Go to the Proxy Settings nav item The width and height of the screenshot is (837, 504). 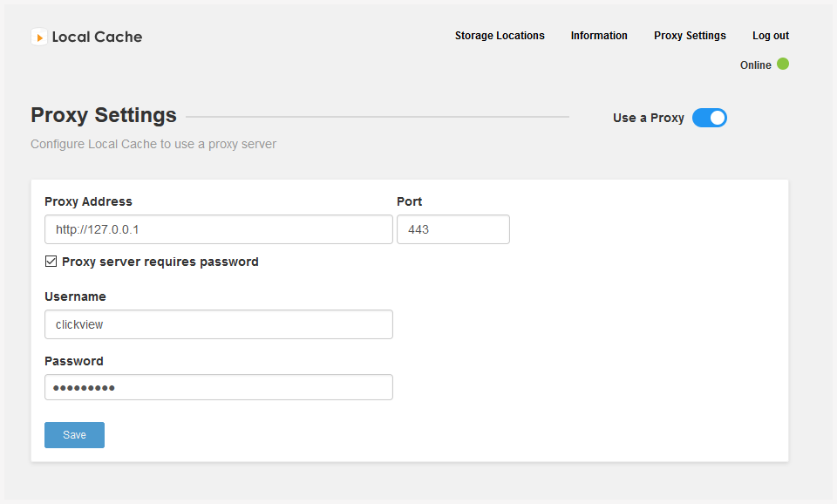(690, 36)
